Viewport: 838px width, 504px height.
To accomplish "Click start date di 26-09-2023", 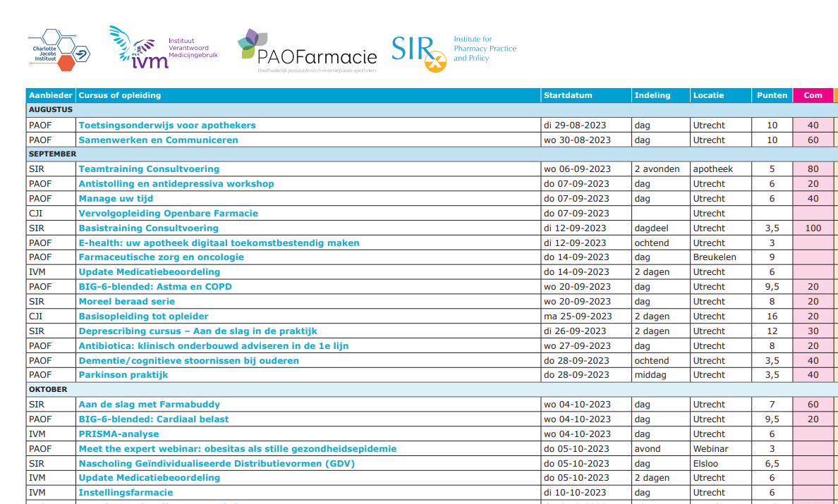I will pos(575,331).
